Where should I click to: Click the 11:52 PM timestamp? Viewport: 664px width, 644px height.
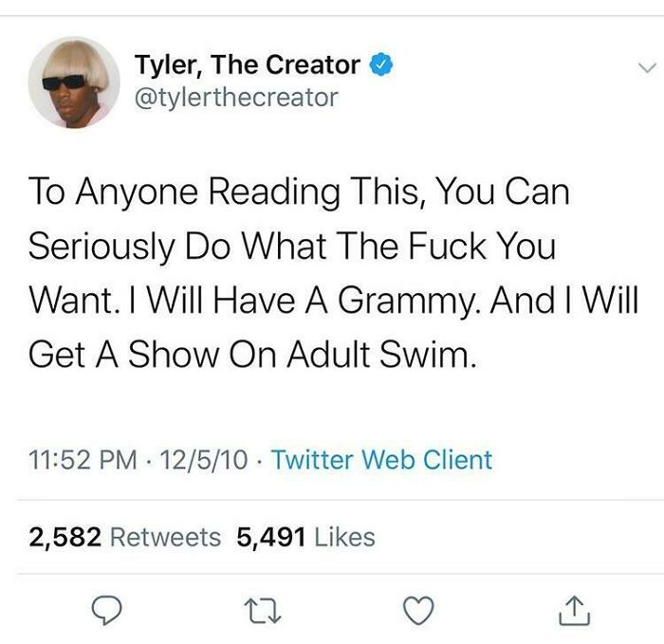83,460
